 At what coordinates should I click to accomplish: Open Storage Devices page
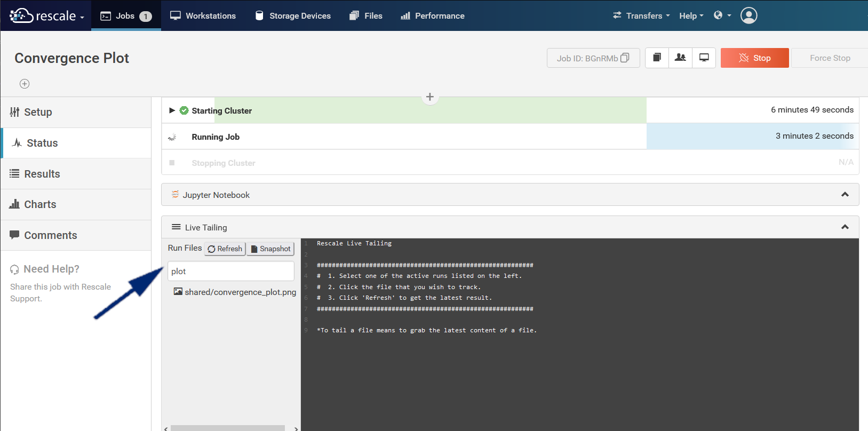(x=293, y=15)
